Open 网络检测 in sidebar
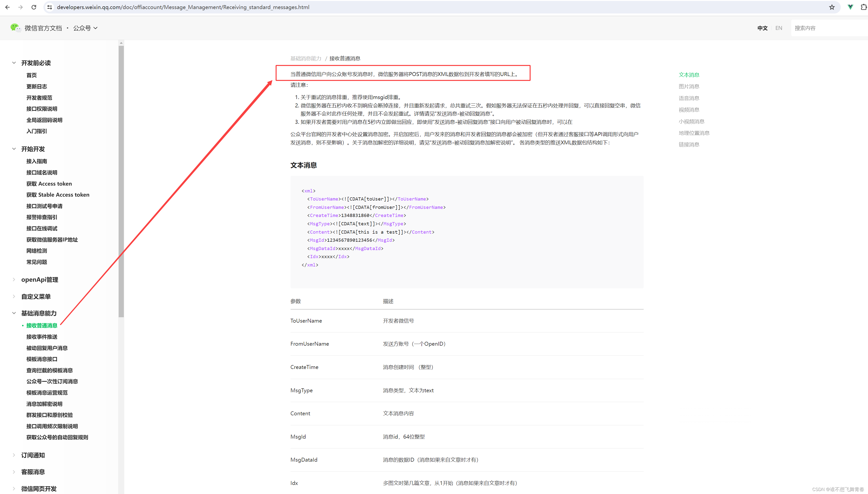Screen dimensions: 868x494 (37, 251)
